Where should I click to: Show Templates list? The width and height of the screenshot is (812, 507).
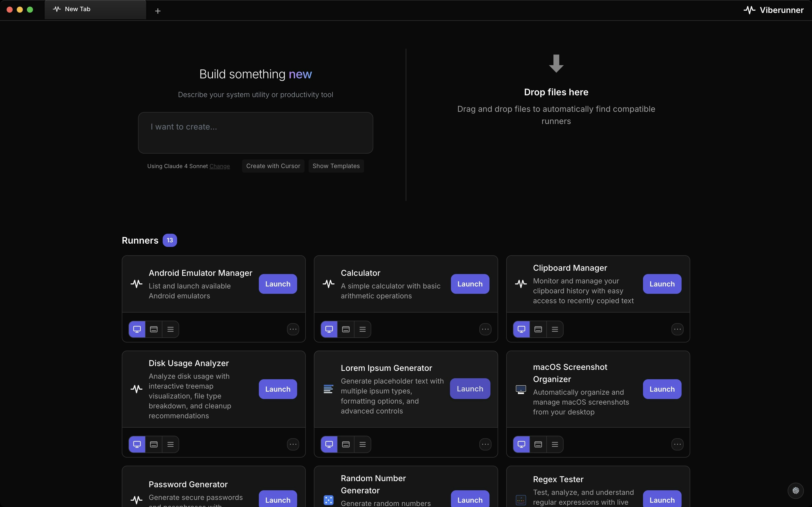[x=336, y=166]
